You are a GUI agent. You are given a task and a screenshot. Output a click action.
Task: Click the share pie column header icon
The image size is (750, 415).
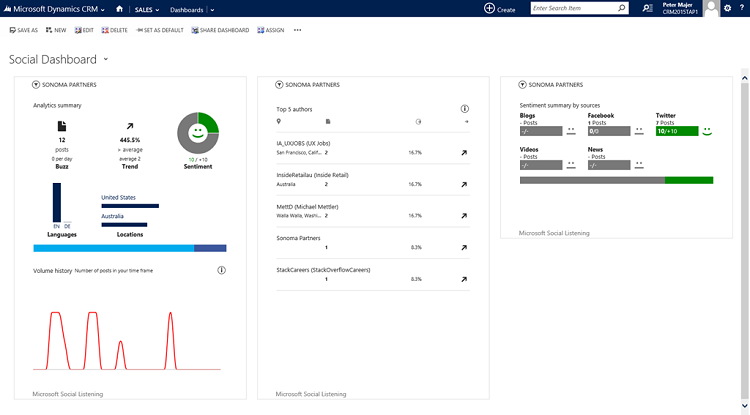[419, 121]
